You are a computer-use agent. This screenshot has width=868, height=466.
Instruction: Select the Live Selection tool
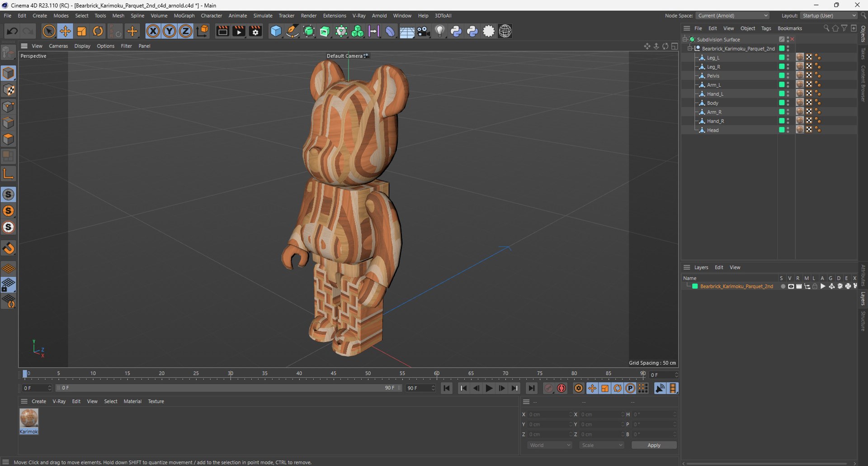[49, 31]
